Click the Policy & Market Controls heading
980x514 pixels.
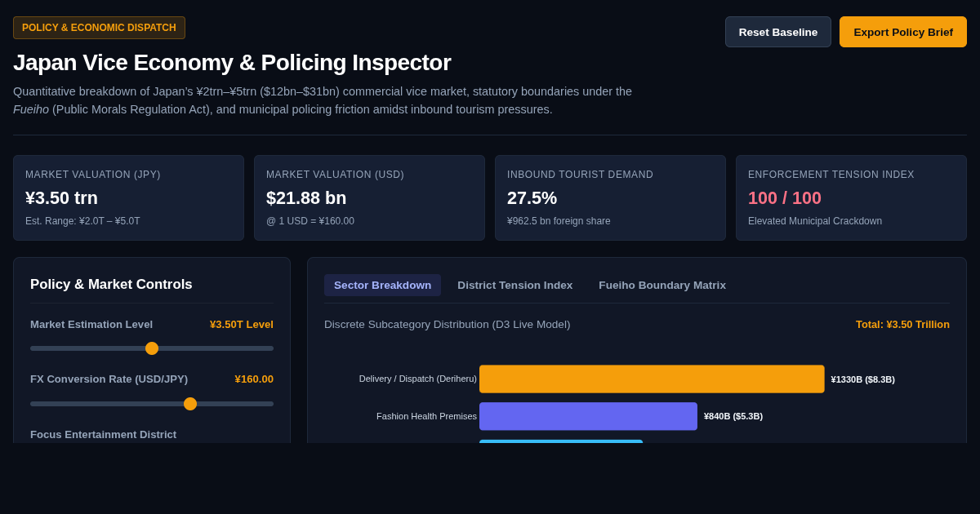coord(111,284)
